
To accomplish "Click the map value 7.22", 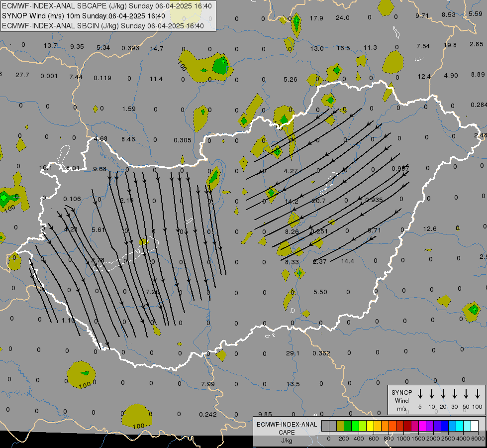I will pos(152,292).
